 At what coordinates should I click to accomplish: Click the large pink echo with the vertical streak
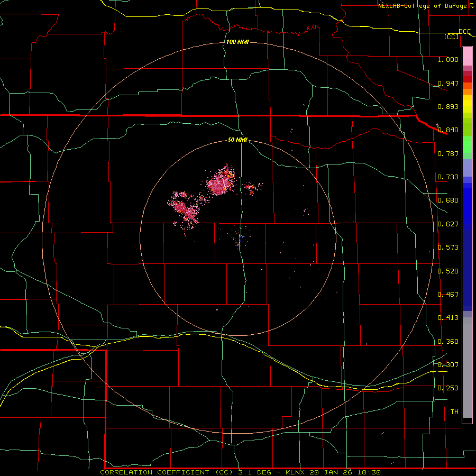(221, 182)
